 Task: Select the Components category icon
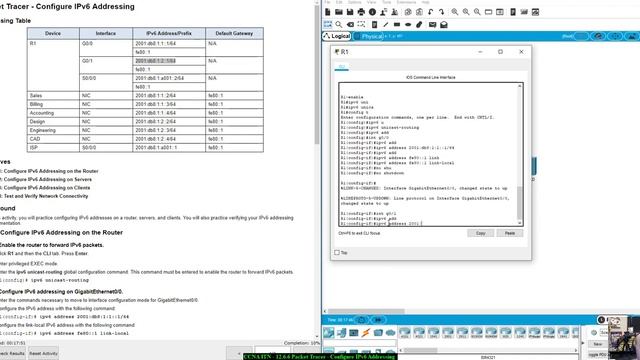pyautogui.click(x=353, y=333)
